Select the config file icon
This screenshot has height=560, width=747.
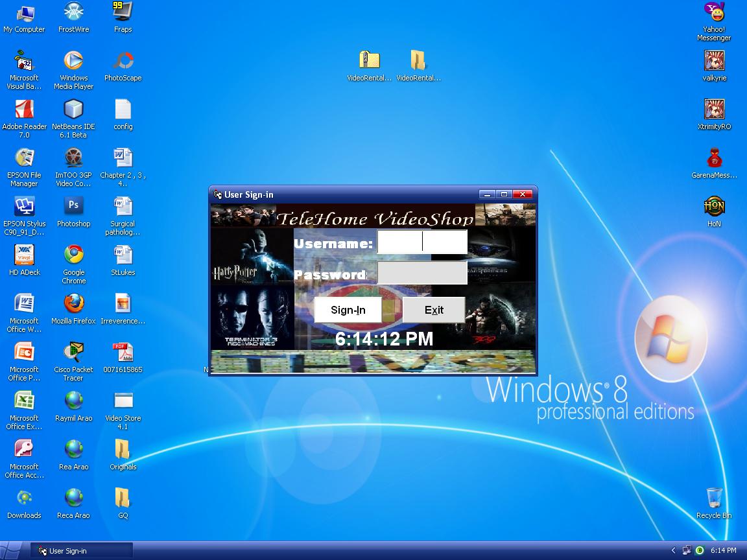123,115
